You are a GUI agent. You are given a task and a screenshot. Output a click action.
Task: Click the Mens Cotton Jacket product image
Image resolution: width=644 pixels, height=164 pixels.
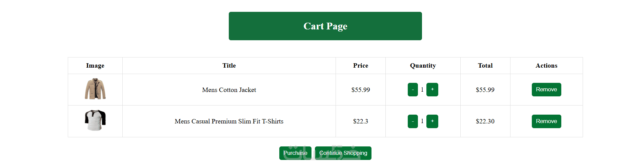pos(95,89)
